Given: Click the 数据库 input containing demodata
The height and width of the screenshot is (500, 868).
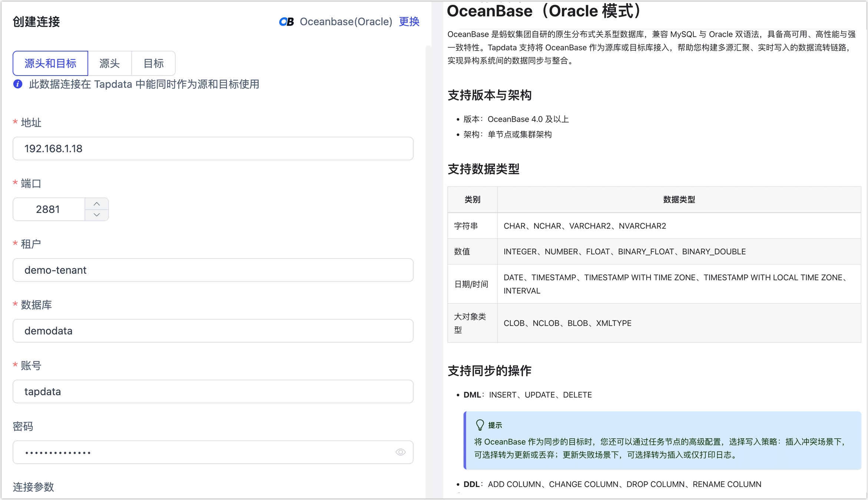Looking at the screenshot, I should pos(213,331).
